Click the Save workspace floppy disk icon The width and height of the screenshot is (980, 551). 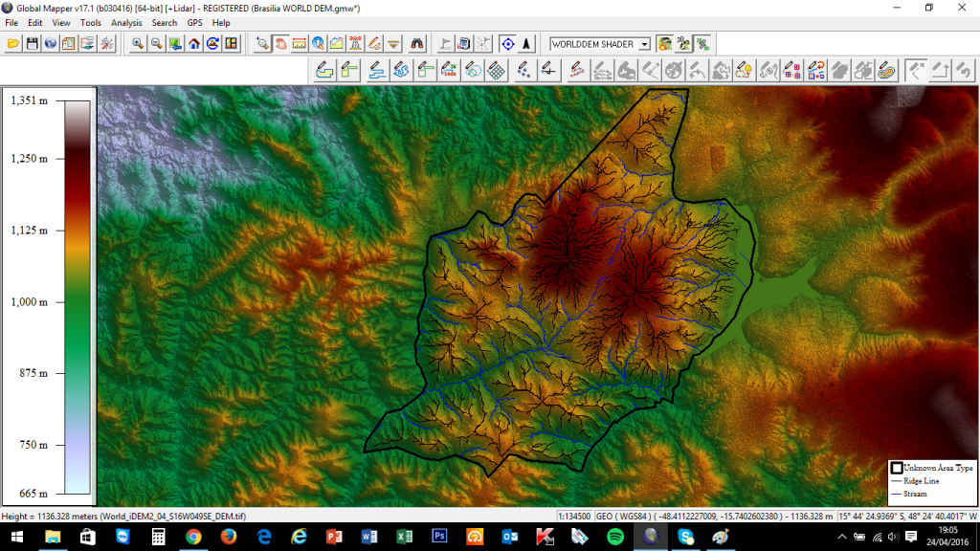[32, 43]
